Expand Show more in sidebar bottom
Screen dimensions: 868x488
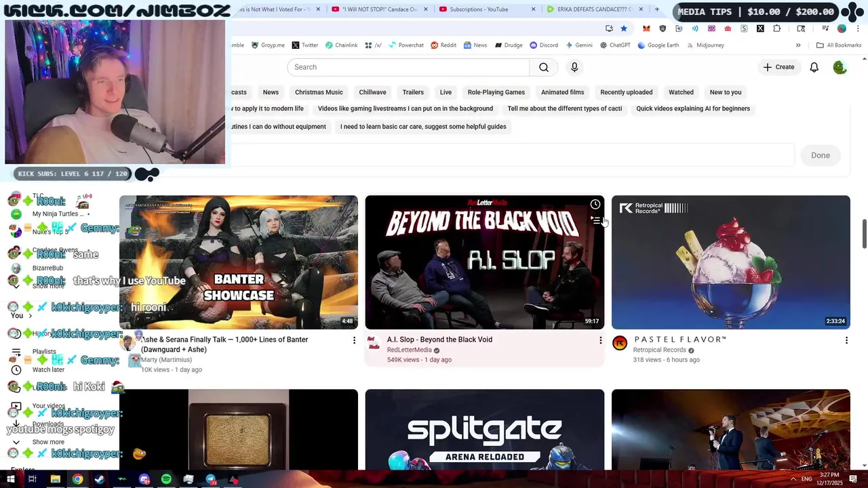click(x=48, y=442)
